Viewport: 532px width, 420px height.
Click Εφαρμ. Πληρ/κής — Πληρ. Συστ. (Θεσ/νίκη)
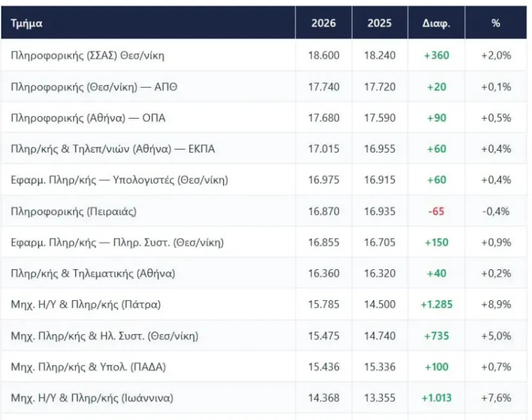(117, 242)
